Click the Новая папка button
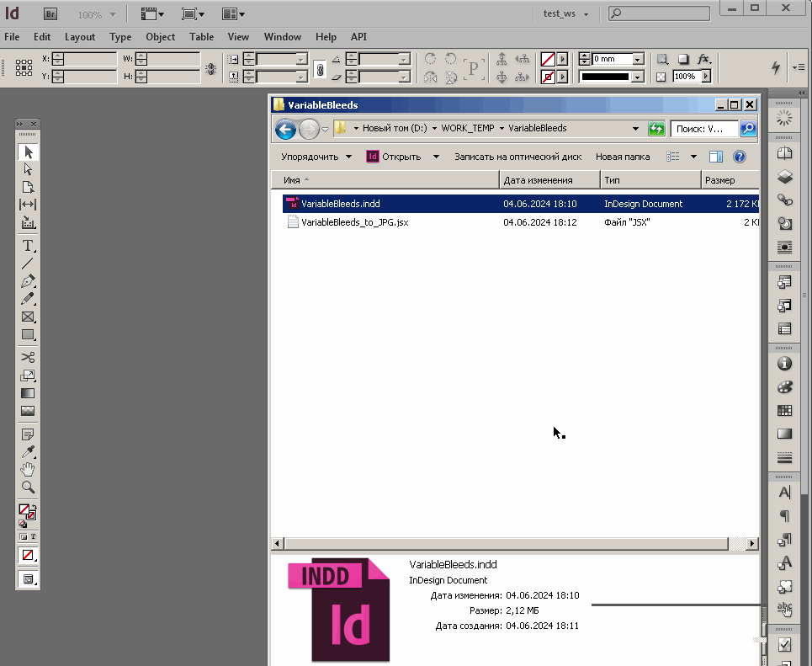 point(623,157)
